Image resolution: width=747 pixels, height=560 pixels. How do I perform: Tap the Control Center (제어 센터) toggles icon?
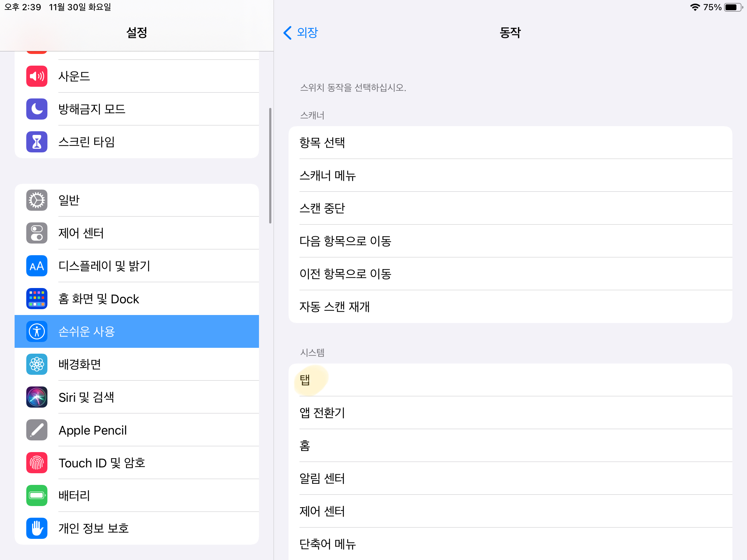pos(37,233)
